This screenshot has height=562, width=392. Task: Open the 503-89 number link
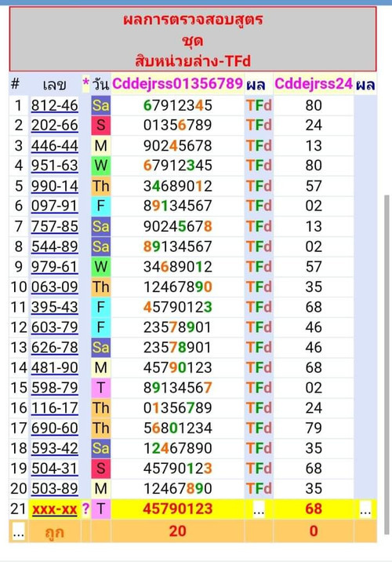54,488
